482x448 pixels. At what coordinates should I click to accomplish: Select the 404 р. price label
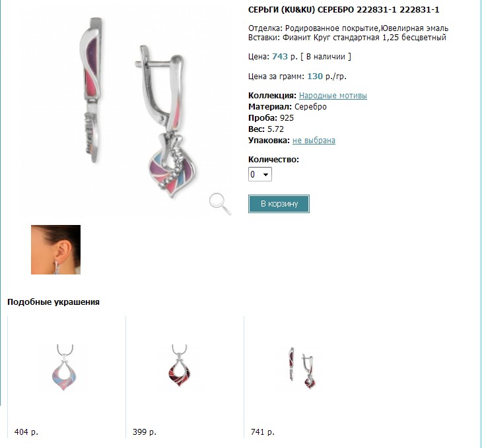pyautogui.click(x=26, y=432)
